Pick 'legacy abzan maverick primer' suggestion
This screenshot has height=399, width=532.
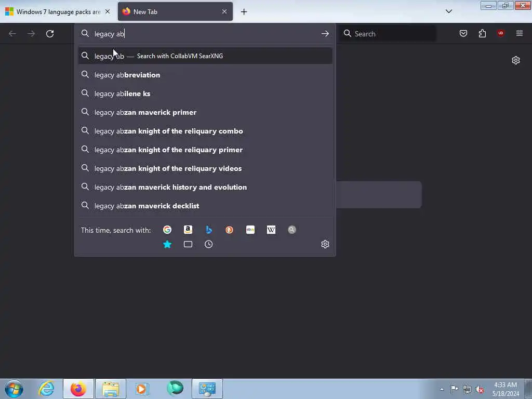(205, 112)
